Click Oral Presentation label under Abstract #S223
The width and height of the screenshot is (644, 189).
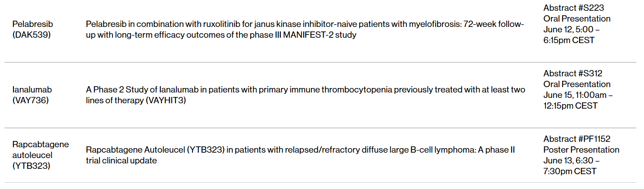[576, 18]
